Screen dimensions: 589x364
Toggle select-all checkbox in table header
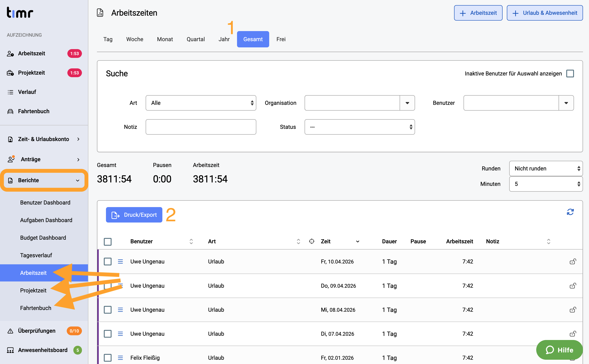pos(108,241)
